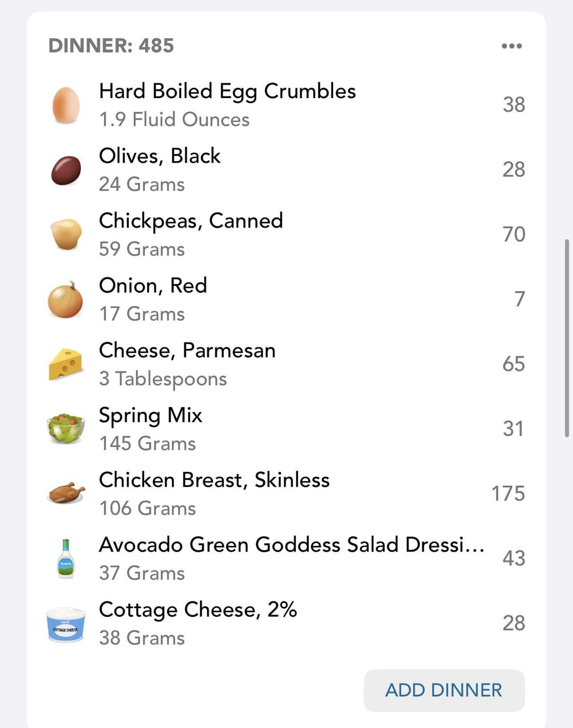Tap the Parmesan cheese wedge icon
Screen dimensions: 573x728
pyautogui.click(x=65, y=364)
